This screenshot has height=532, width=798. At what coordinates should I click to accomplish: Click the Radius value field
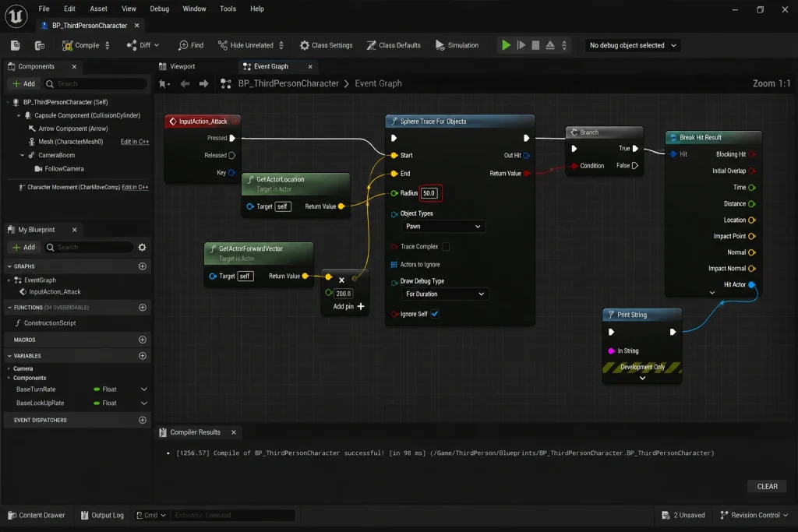[x=429, y=193]
